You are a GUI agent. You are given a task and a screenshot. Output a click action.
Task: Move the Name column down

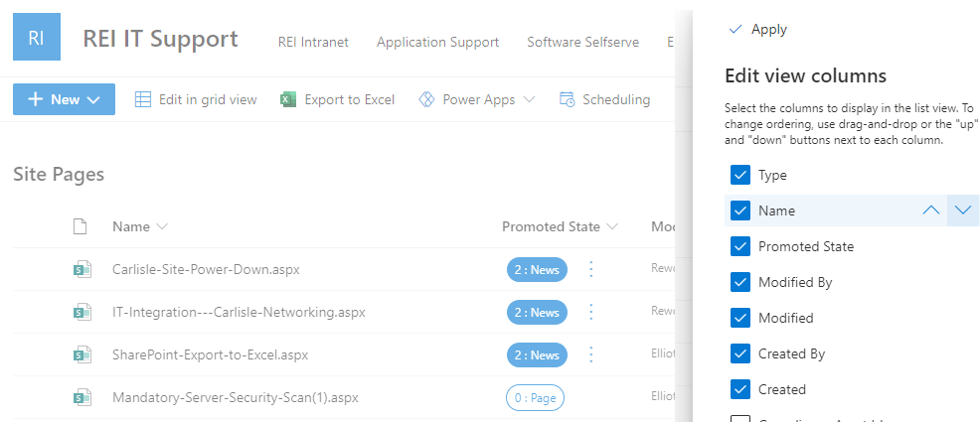coord(963,211)
